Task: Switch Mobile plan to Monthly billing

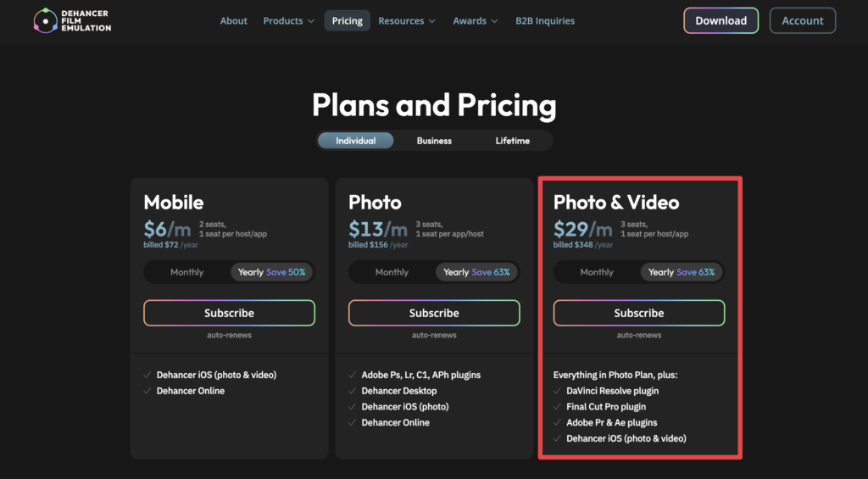Action: [x=187, y=272]
